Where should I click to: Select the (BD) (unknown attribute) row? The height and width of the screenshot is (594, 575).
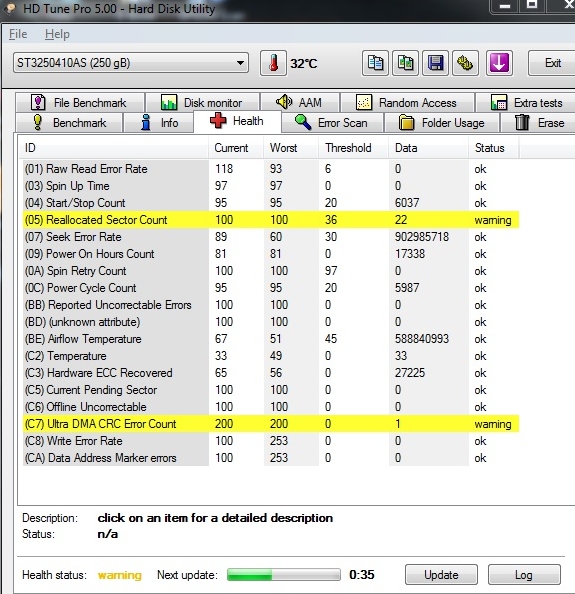271,322
